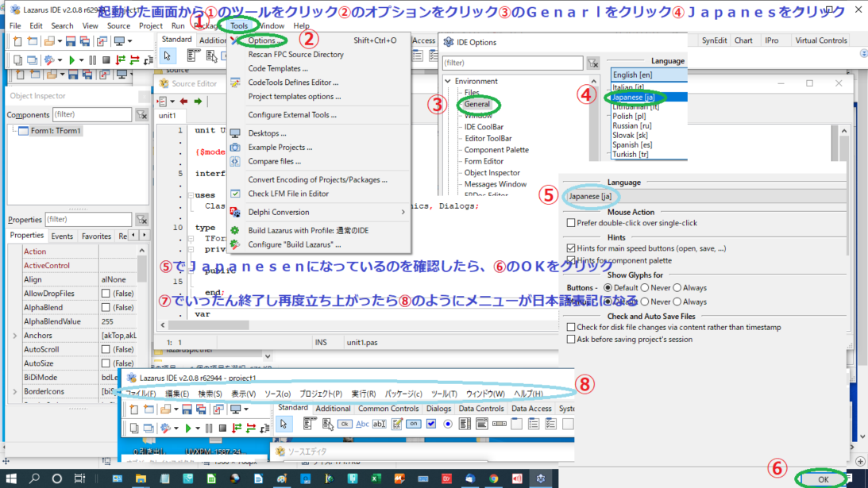The image size is (868, 488).
Task: Clear the Components filter in Object Inspector
Action: pyautogui.click(x=141, y=114)
